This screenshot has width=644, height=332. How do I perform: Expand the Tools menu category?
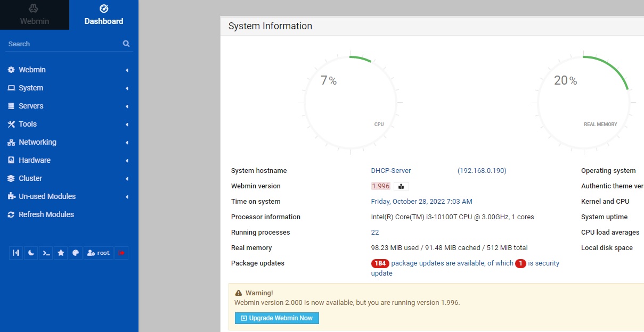(x=69, y=124)
